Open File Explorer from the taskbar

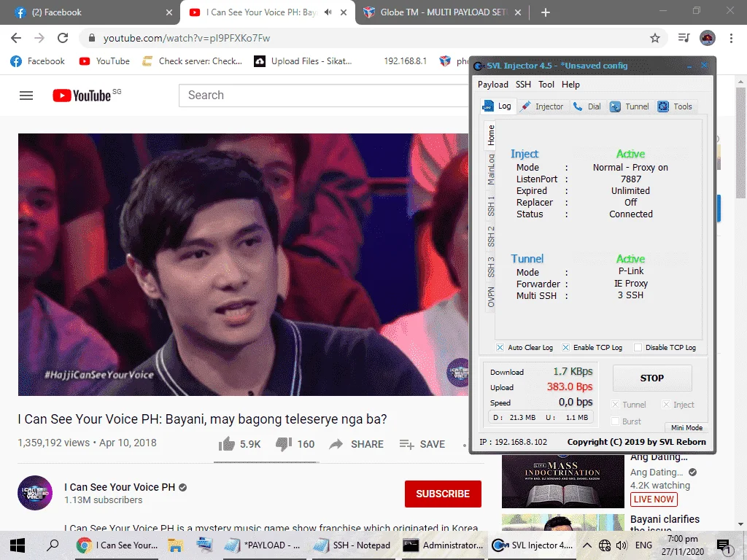click(x=175, y=545)
